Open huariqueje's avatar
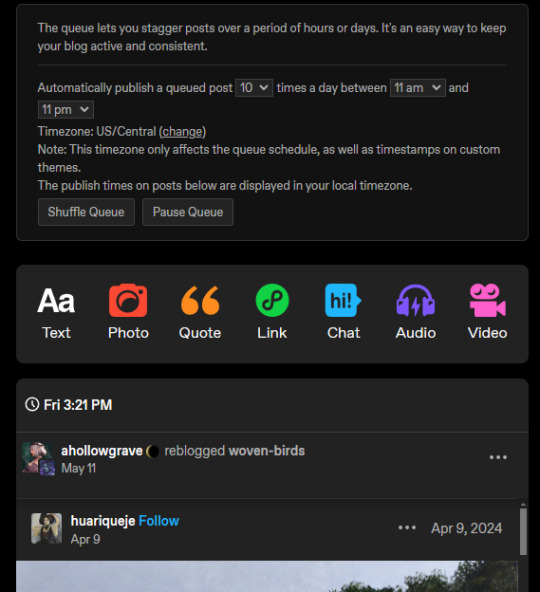This screenshot has width=540, height=592. tap(46, 528)
